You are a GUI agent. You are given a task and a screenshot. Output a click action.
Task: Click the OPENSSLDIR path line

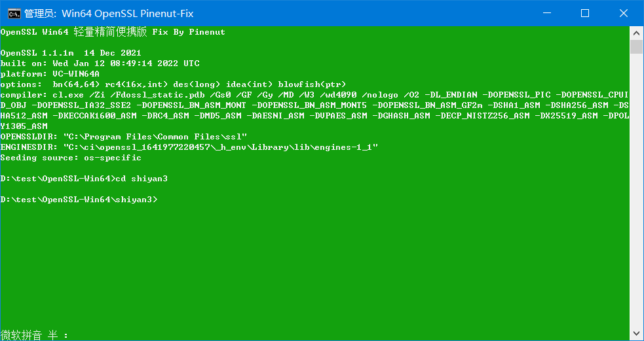[124, 137]
